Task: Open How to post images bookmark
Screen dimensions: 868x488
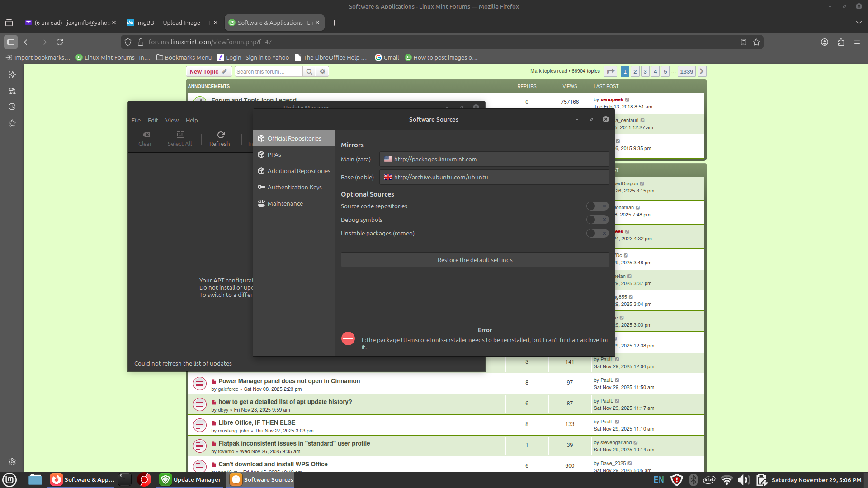Action: [441, 57]
